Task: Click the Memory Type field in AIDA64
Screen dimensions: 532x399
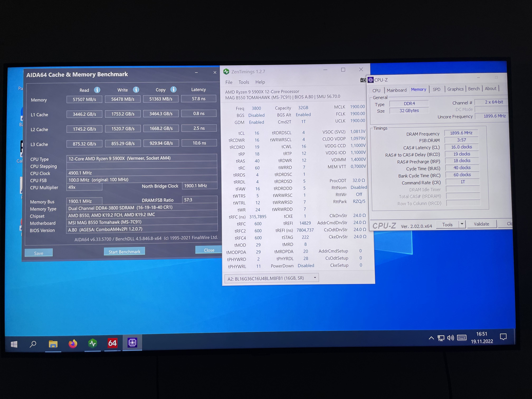Action: [x=142, y=208]
